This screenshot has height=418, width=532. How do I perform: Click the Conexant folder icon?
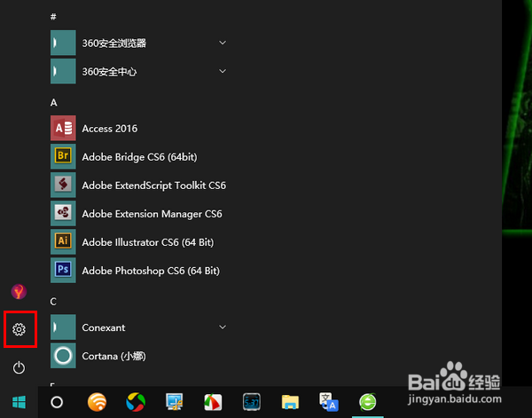[63, 327]
